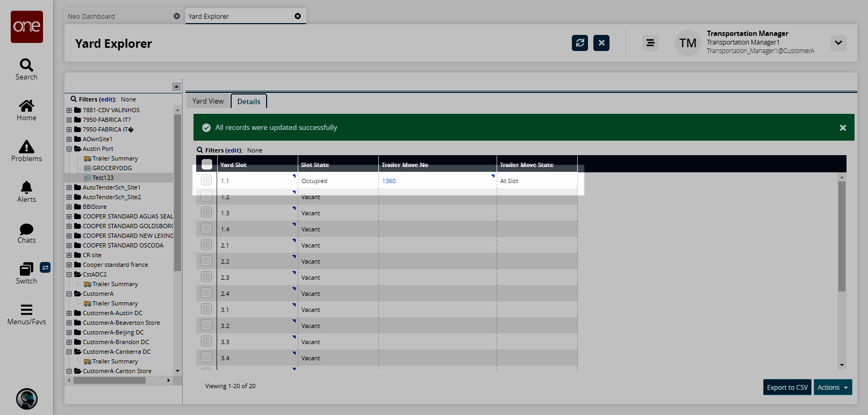The width and height of the screenshot is (868, 415).
Task: Click the table's vertical scrollbar thumb
Action: coord(842,236)
